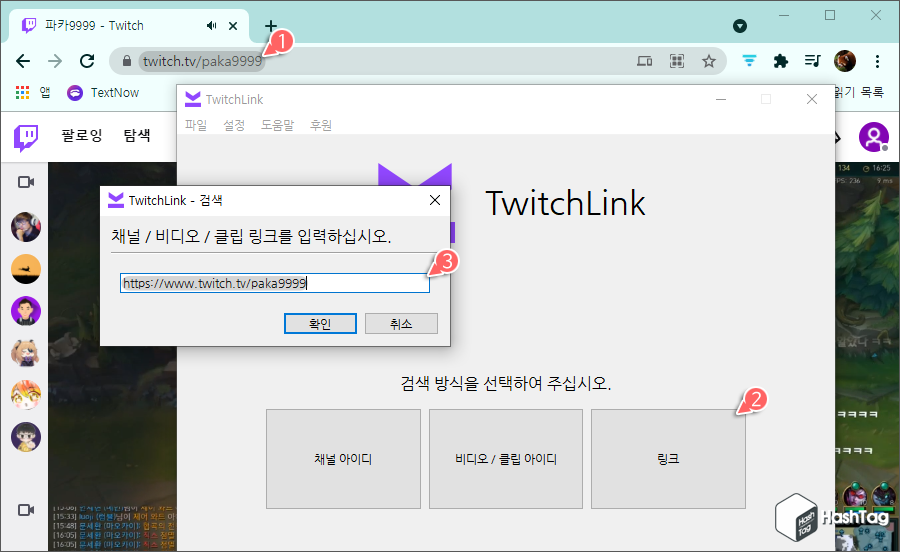
Task: Open TwitchLink 후원 menu
Action: tap(321, 125)
